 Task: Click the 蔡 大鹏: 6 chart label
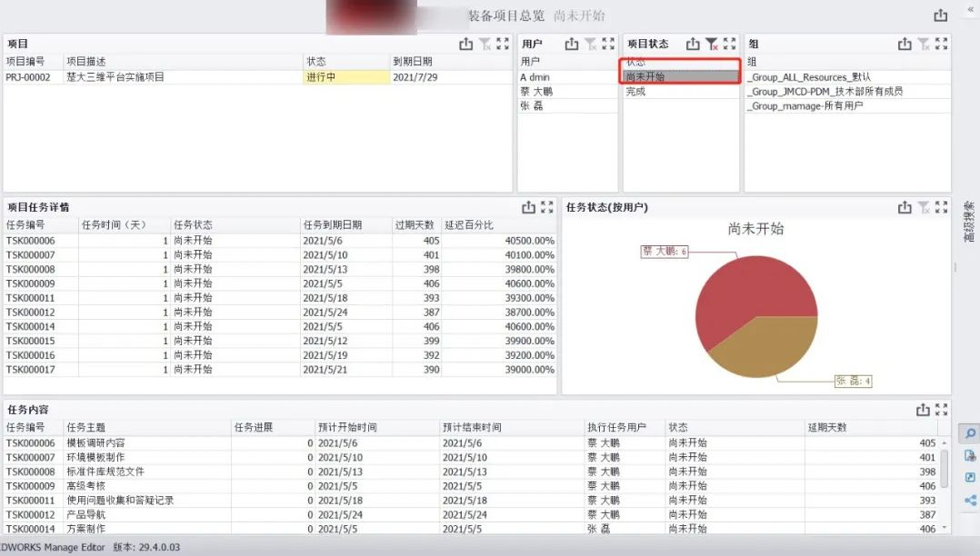coord(665,251)
